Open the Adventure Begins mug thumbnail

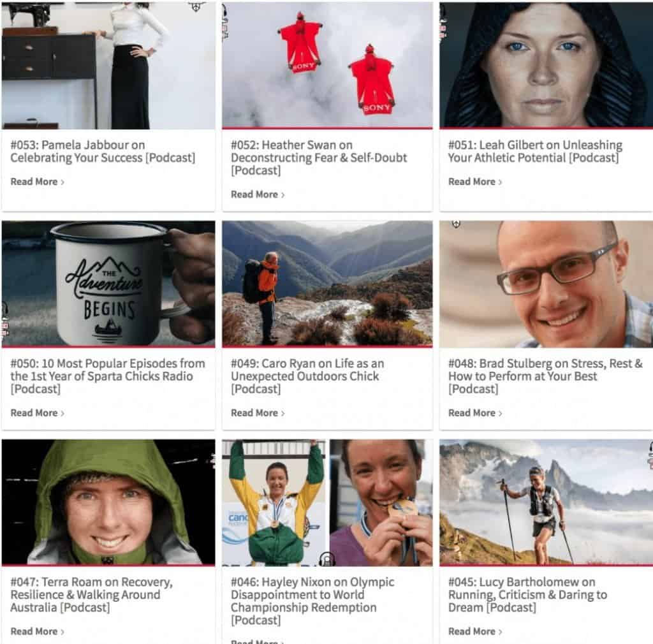[108, 284]
